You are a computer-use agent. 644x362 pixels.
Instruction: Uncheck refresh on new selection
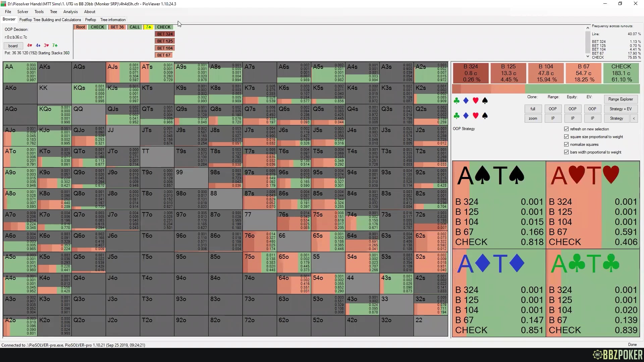click(567, 129)
